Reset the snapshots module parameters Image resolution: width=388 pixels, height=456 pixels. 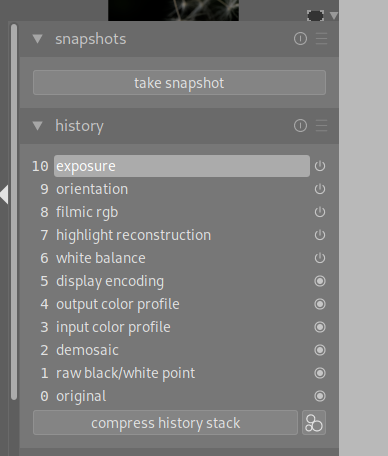(x=300, y=39)
